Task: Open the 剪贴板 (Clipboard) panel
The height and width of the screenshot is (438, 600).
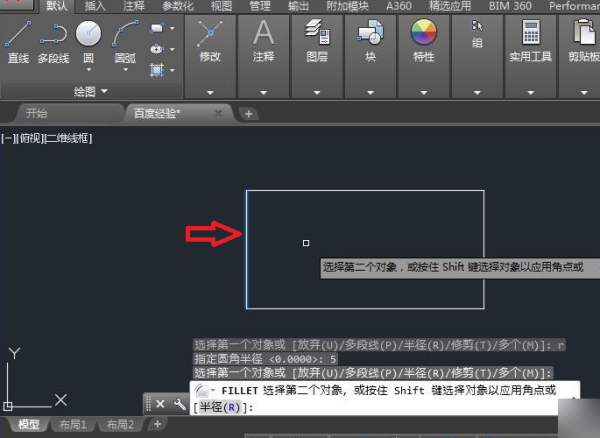Action: coord(584,41)
